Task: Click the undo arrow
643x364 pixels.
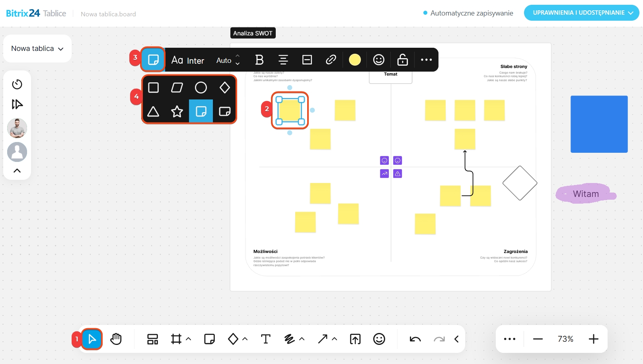Action: tap(415, 339)
